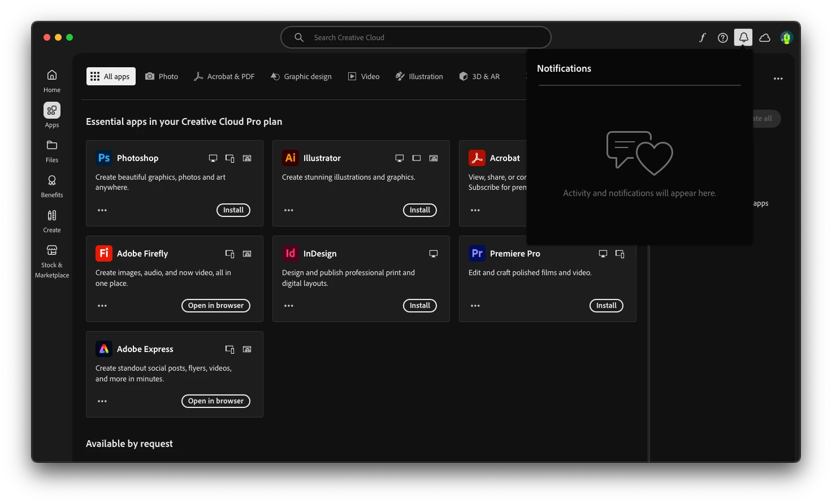Image resolution: width=832 pixels, height=504 pixels.
Task: Click Photoshop's web platform icon
Action: pyautogui.click(x=247, y=158)
